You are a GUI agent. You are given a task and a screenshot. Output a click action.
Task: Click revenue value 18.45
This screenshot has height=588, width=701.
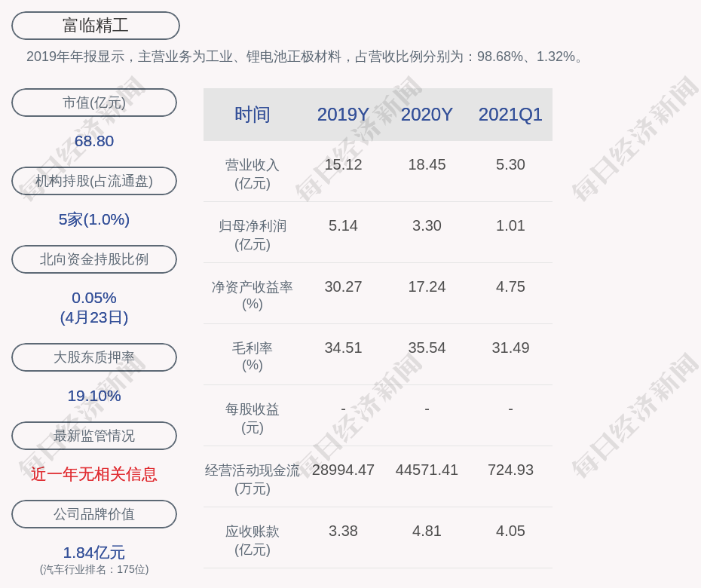click(x=427, y=164)
